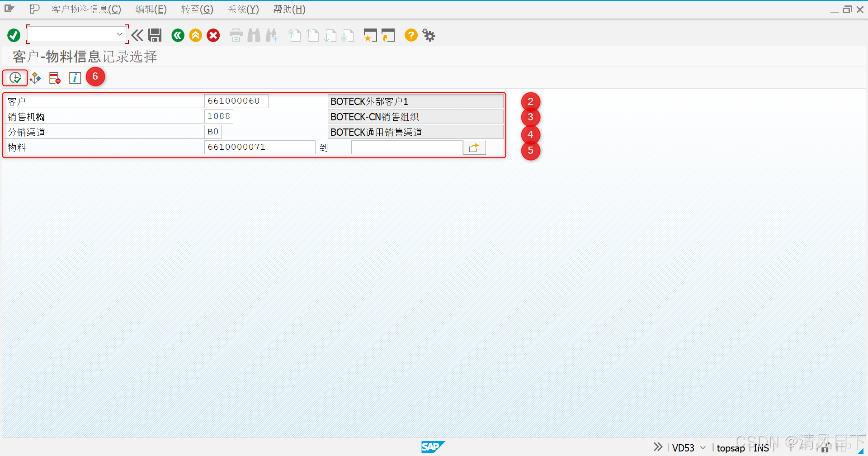Expand the status bar with the double chevron
Screen dimensions: 868x456
tap(657, 446)
